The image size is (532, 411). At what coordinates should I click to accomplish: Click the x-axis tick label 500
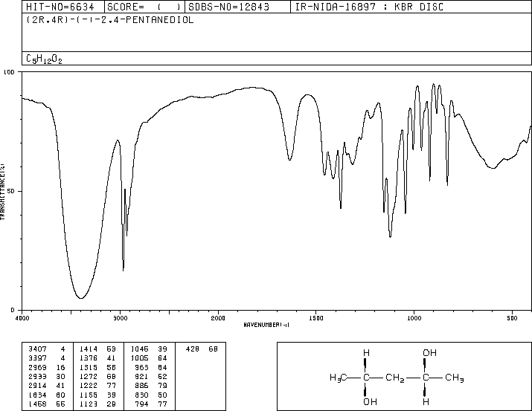pyautogui.click(x=512, y=318)
